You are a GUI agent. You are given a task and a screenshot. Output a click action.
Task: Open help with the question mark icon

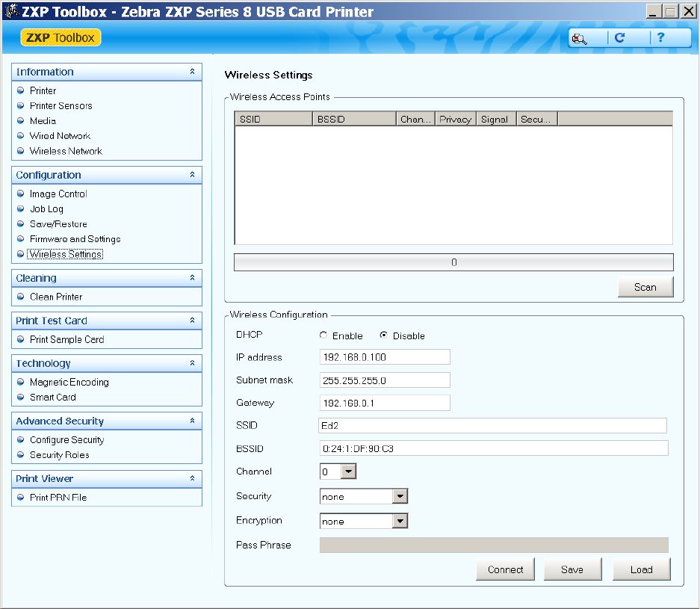point(660,37)
